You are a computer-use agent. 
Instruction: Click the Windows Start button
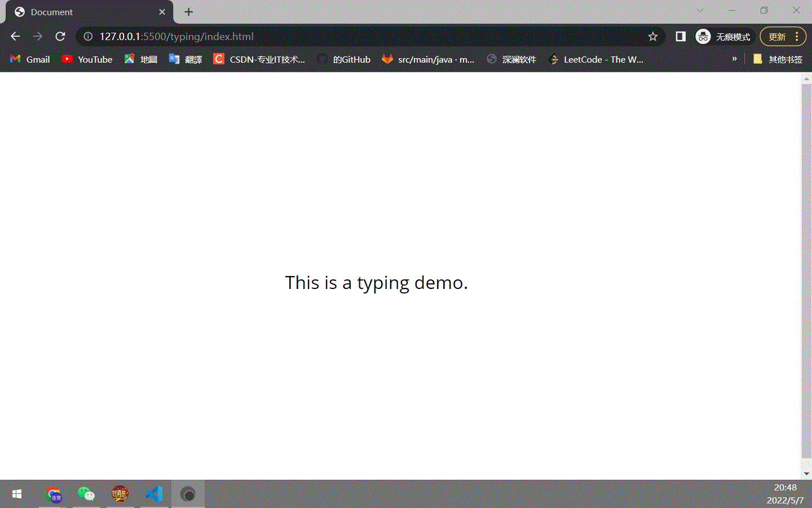(x=16, y=493)
